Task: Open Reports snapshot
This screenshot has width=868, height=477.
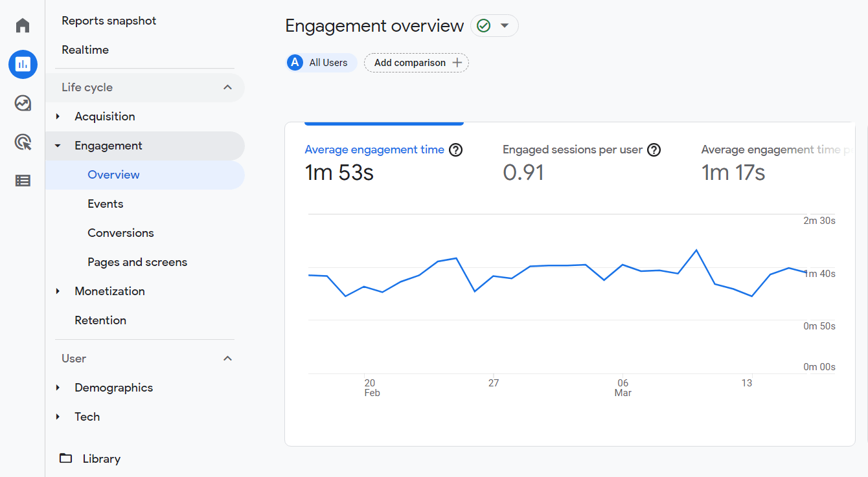Action: point(108,20)
